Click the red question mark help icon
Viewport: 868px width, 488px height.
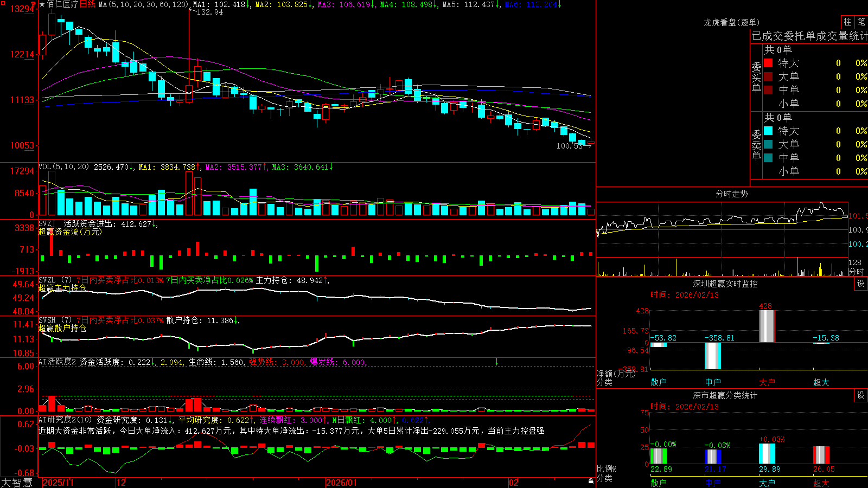[x=33, y=4]
